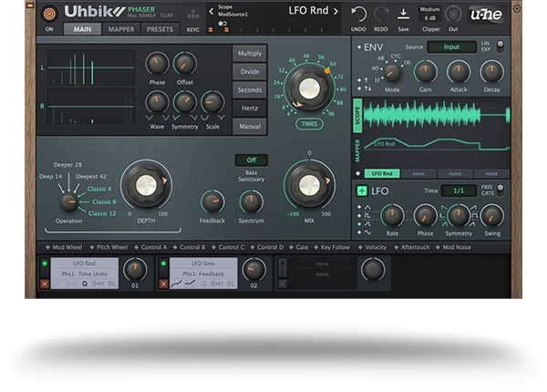Remove the LFO Rnd modulation slot with X
The image size is (547, 392).
click(45, 284)
